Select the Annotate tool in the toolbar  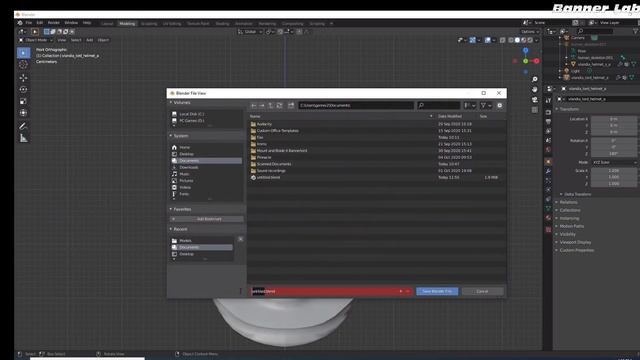(23, 126)
